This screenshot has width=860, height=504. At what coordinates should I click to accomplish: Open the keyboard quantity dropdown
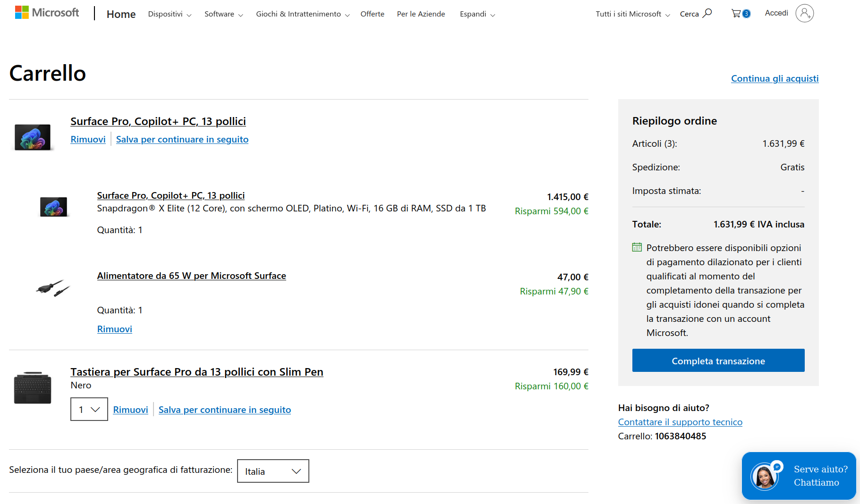point(89,409)
